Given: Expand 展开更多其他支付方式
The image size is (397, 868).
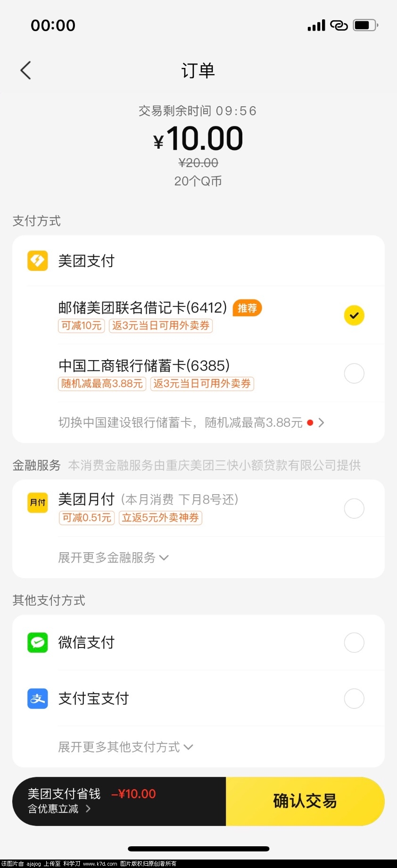Looking at the screenshot, I should (125, 747).
